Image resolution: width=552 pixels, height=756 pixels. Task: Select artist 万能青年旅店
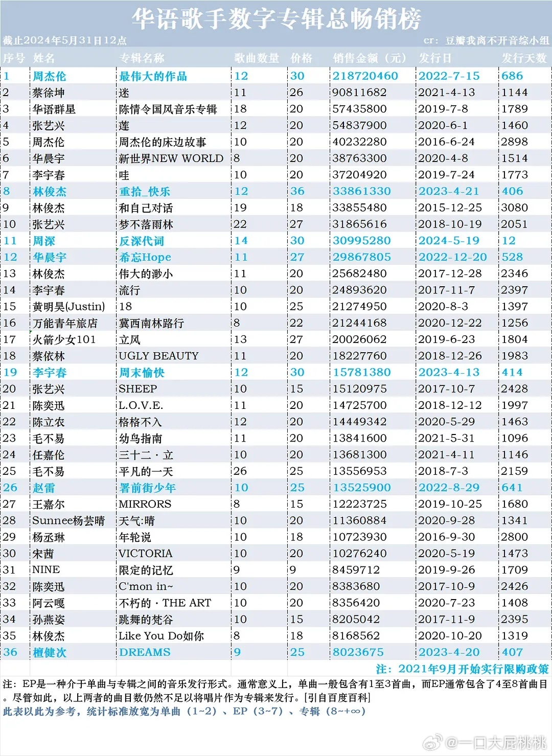pyautogui.click(x=65, y=323)
